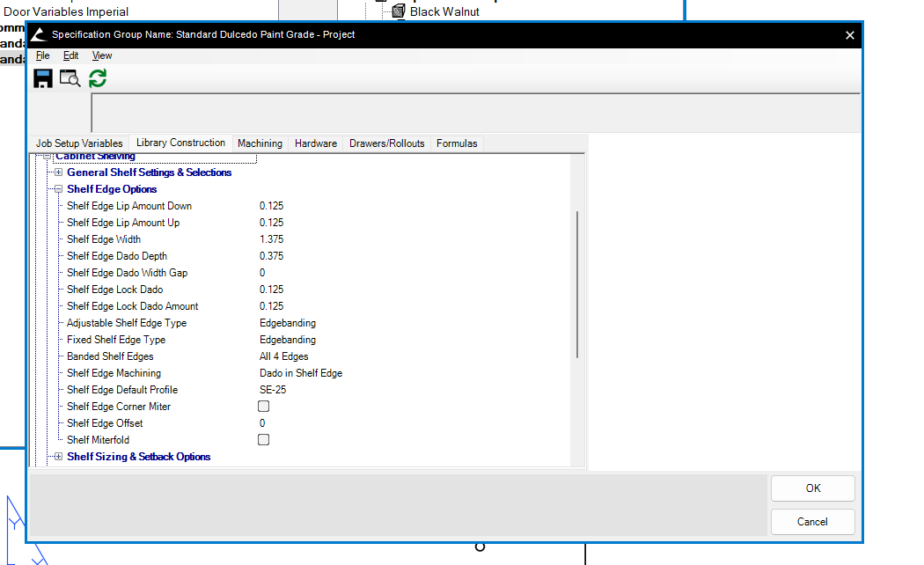Screen dimensions: 924x565
Task: Select Shelf Edge Dado Width Gap row
Action: pos(127,273)
